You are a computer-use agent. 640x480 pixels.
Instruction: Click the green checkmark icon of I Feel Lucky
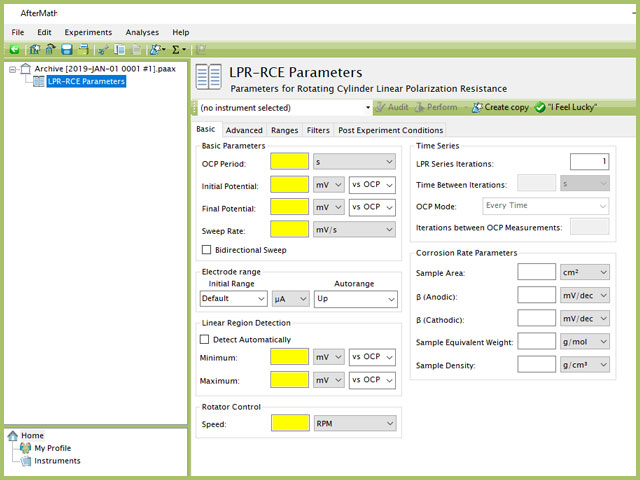click(540, 107)
